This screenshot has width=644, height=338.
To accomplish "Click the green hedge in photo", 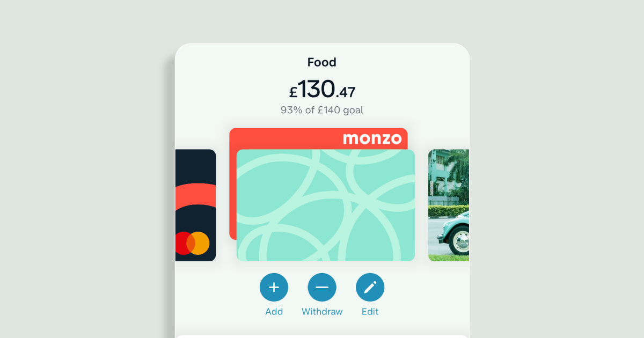I will (449, 211).
